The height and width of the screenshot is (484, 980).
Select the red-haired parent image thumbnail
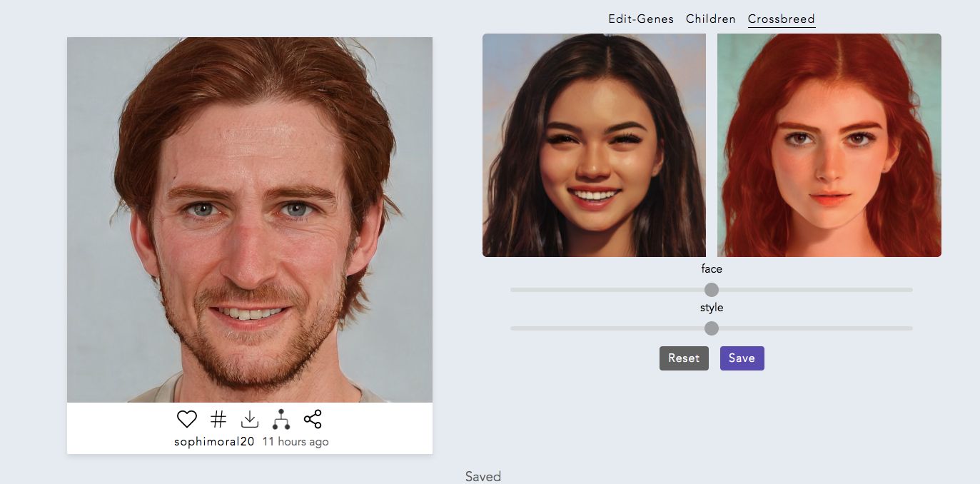[x=829, y=145]
